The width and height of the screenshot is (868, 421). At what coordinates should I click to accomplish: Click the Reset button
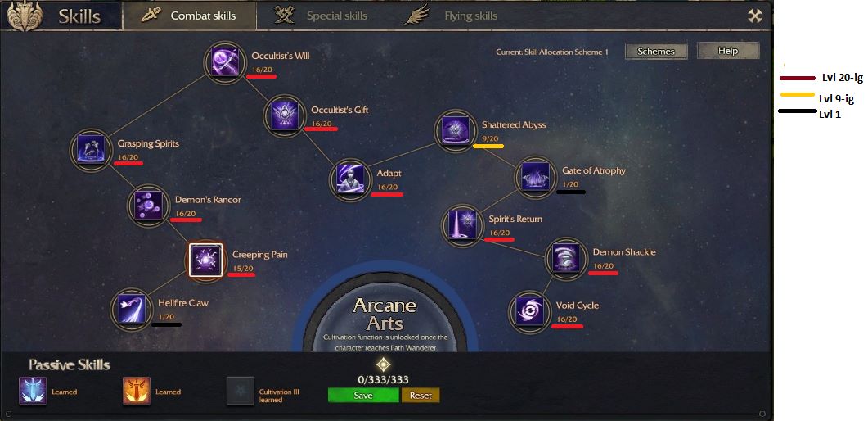pos(421,396)
